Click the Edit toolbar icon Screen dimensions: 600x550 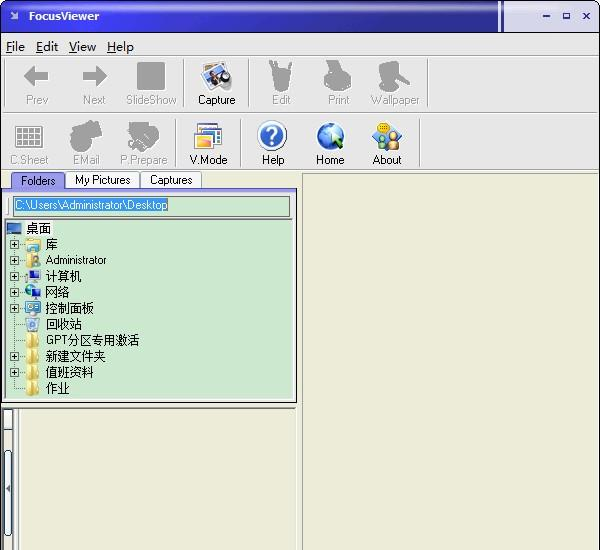tap(281, 76)
